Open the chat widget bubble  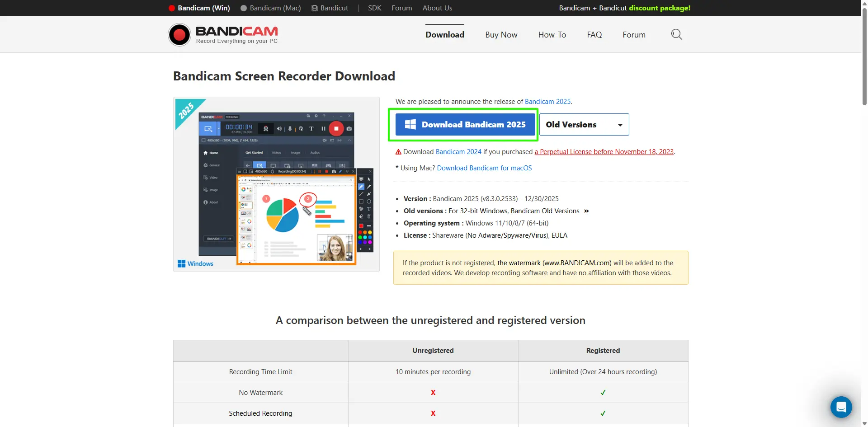point(841,407)
